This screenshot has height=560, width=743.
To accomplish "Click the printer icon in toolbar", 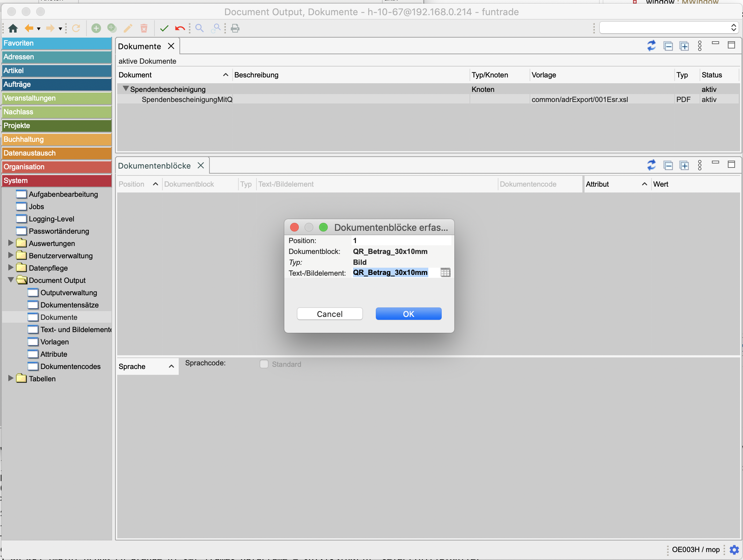I will 235,28.
